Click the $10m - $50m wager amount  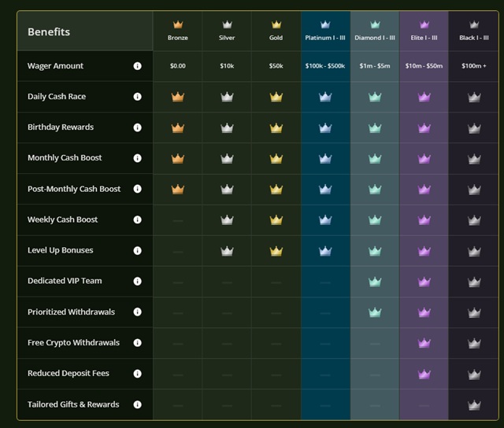(424, 66)
